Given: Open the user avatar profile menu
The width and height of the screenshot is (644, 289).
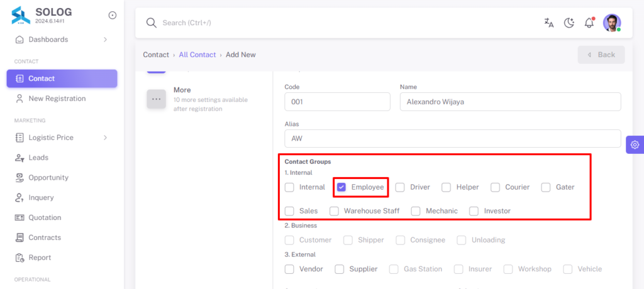Looking at the screenshot, I should (x=612, y=23).
